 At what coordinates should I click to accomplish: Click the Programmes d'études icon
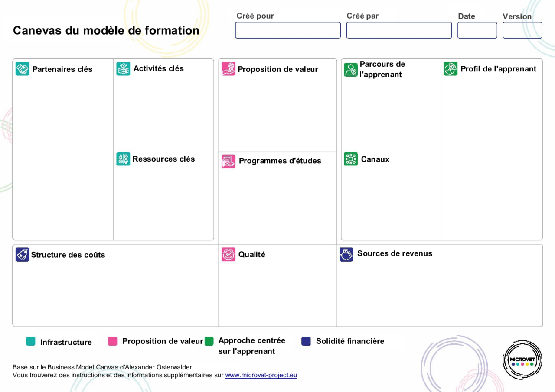229,161
